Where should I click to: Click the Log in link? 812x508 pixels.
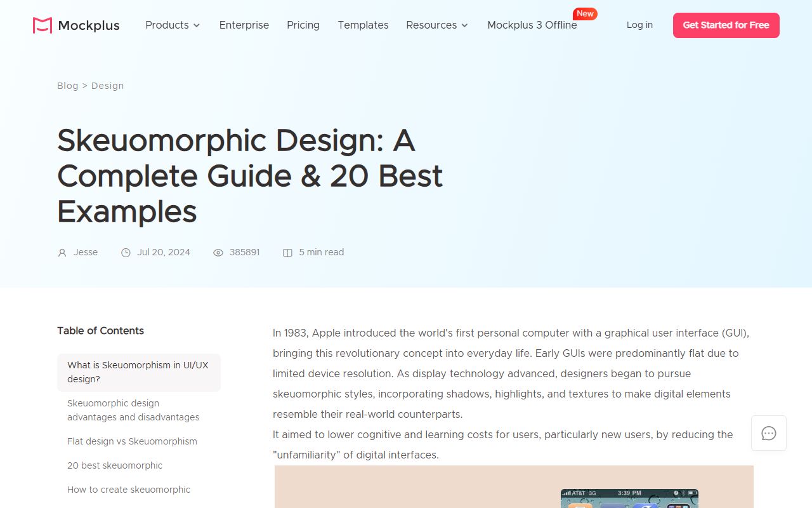[639, 25]
